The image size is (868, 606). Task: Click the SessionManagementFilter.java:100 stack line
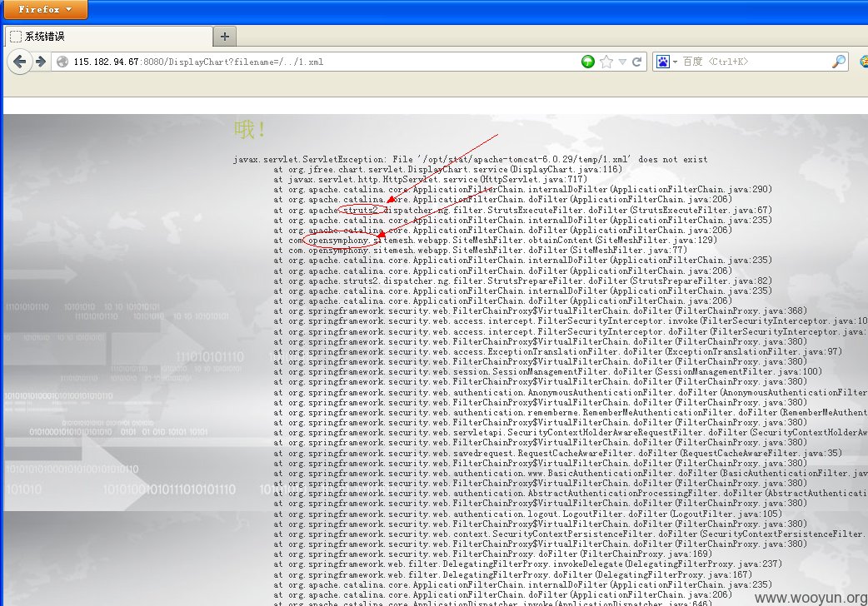[547, 371]
